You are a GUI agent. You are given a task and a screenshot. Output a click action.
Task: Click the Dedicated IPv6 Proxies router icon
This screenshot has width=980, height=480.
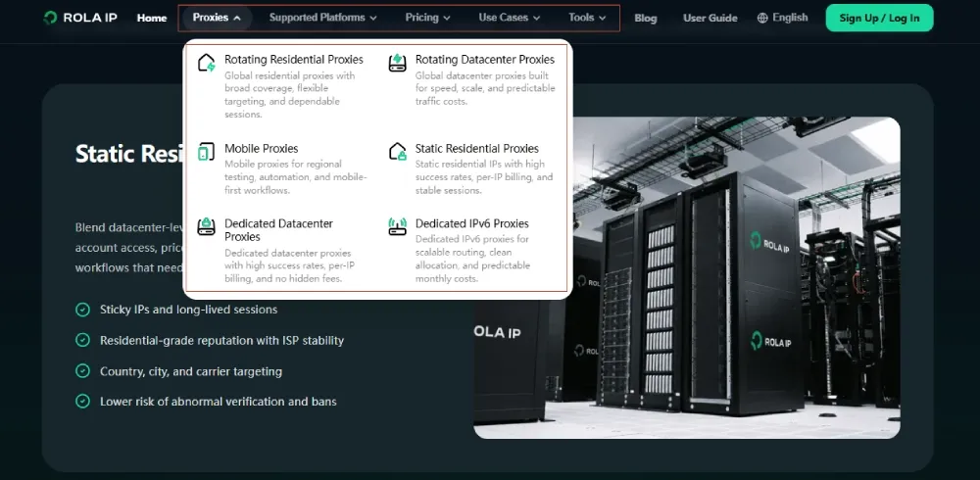click(x=398, y=226)
